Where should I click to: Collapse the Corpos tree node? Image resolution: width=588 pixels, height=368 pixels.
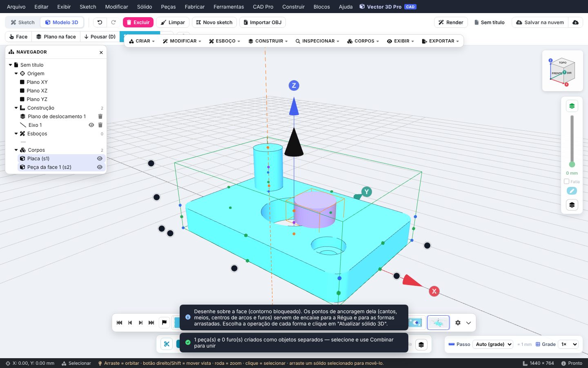[x=16, y=150]
